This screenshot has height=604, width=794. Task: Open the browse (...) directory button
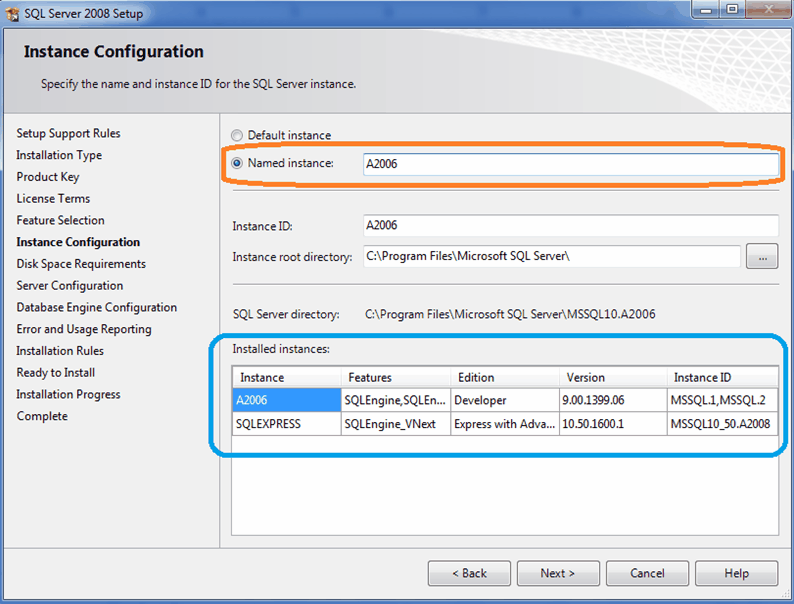pos(762,257)
